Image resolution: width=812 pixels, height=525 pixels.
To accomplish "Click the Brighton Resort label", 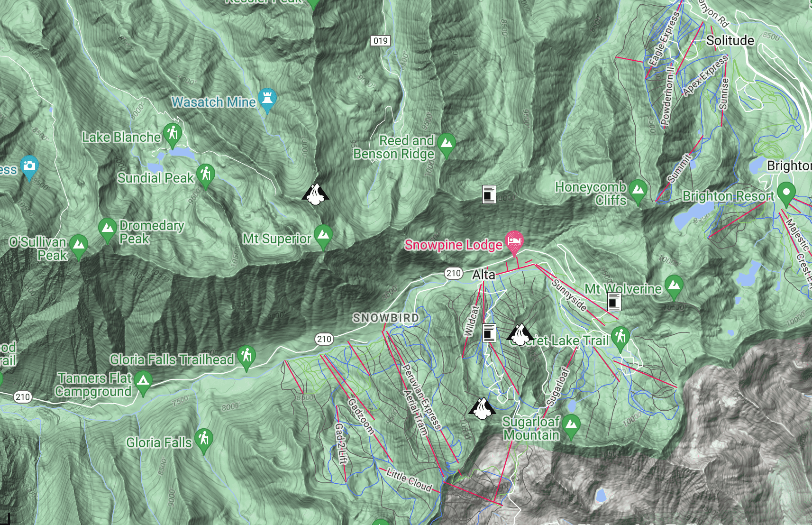I will click(728, 196).
